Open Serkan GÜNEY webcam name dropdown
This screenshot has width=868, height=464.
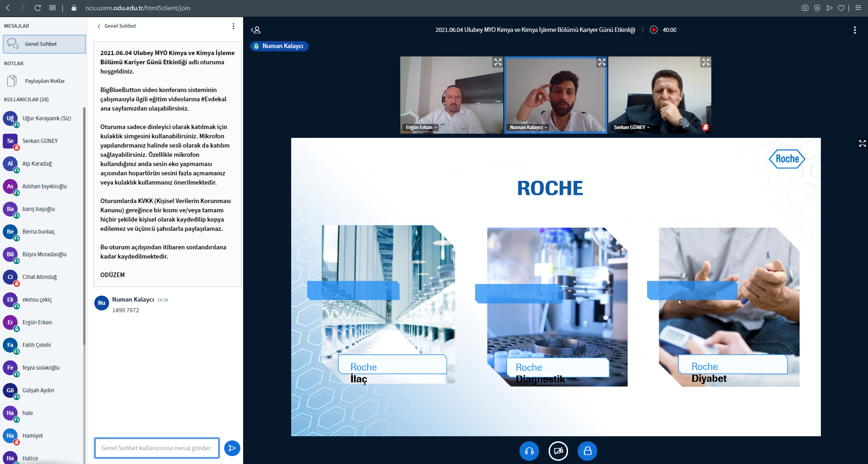pos(631,127)
